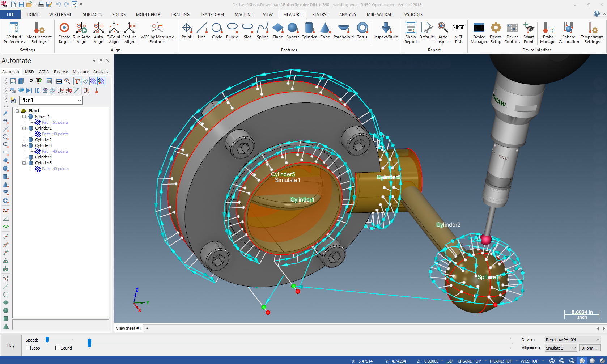The width and height of the screenshot is (607, 364).
Task: Start Sphere Calibration
Action: point(568,33)
